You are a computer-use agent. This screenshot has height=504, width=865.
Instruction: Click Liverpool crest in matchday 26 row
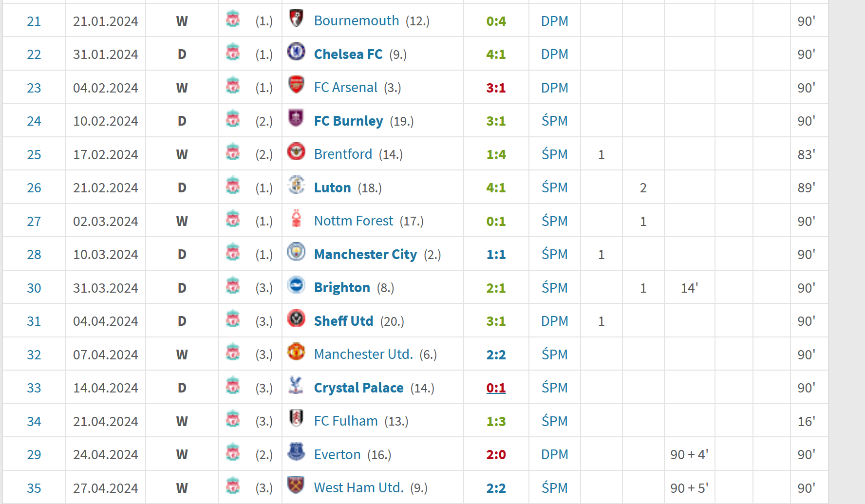tap(233, 186)
